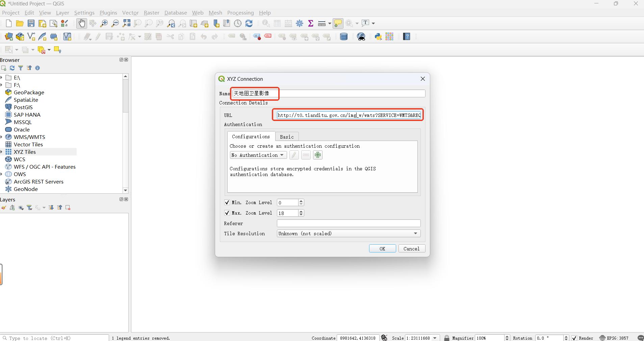Screen dimensions: 644x341
Task: Open the Scale dropdown in status bar
Action: [x=435, y=338]
